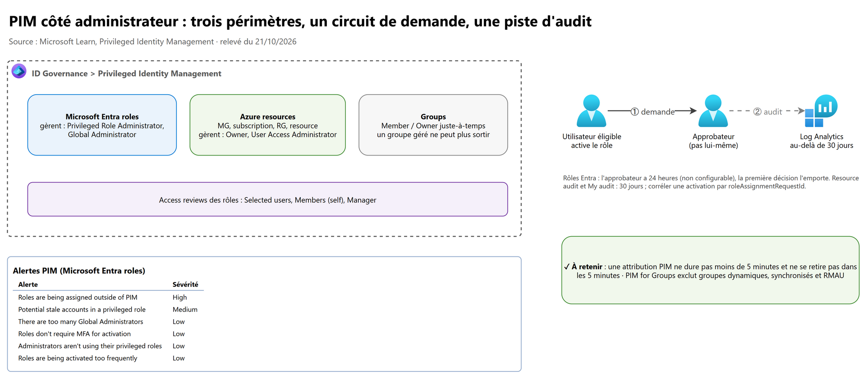Select the approver person icon
This screenshot has height=380, width=868.
pos(713,111)
